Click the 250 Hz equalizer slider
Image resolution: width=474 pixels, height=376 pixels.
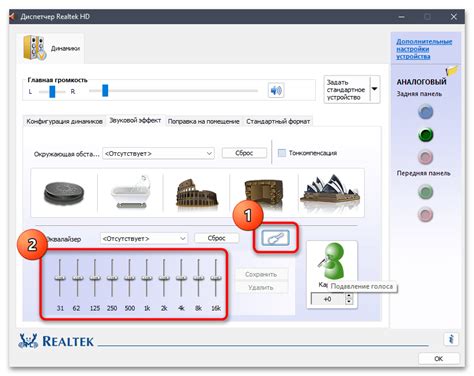(x=112, y=278)
